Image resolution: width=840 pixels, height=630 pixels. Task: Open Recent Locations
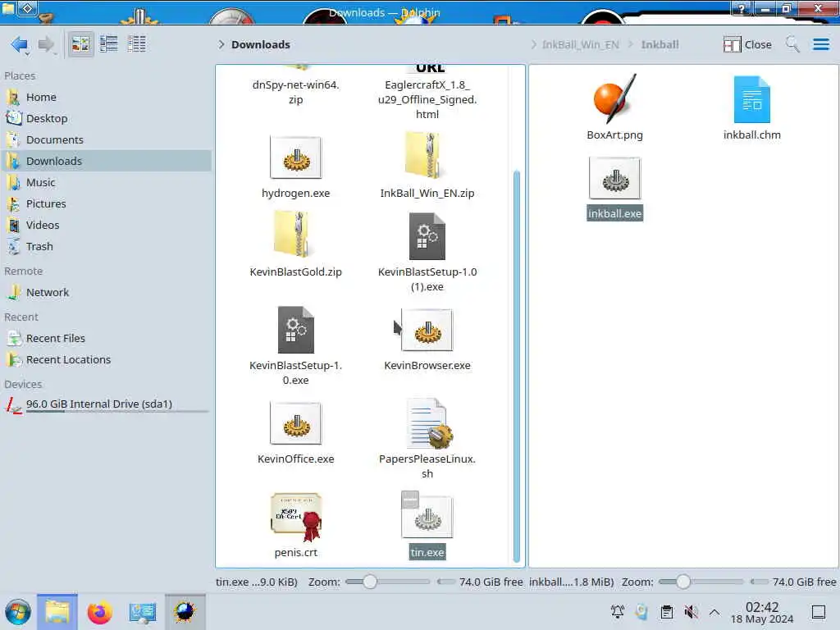click(107, 359)
